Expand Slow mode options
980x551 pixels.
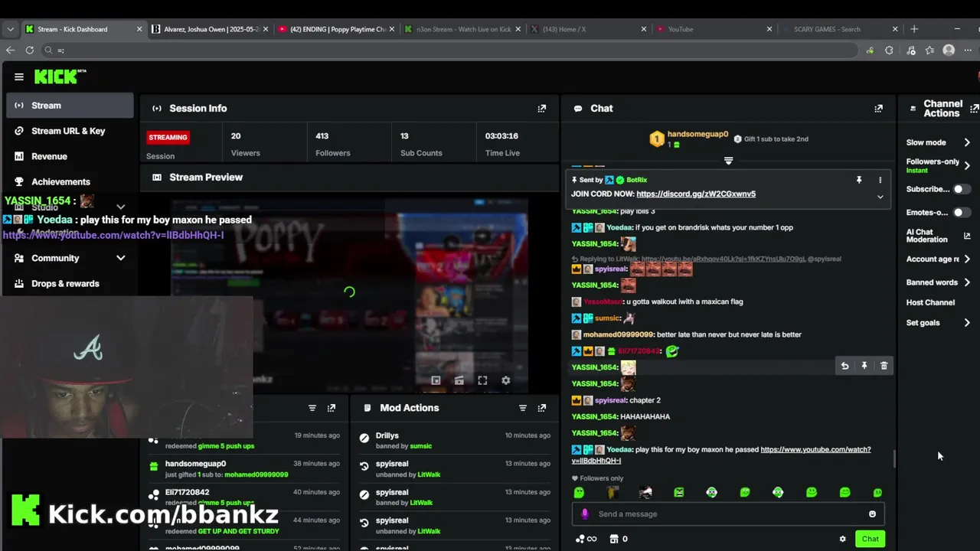pyautogui.click(x=967, y=142)
